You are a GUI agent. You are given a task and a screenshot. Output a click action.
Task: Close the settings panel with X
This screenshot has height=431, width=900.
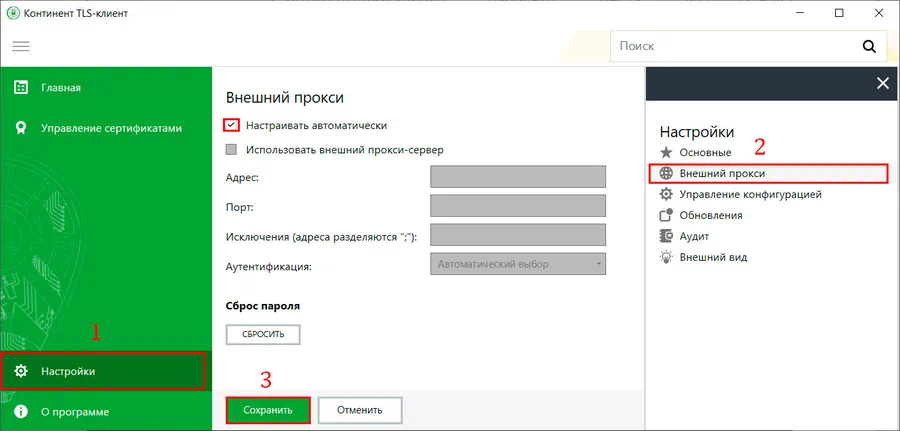coord(883,84)
